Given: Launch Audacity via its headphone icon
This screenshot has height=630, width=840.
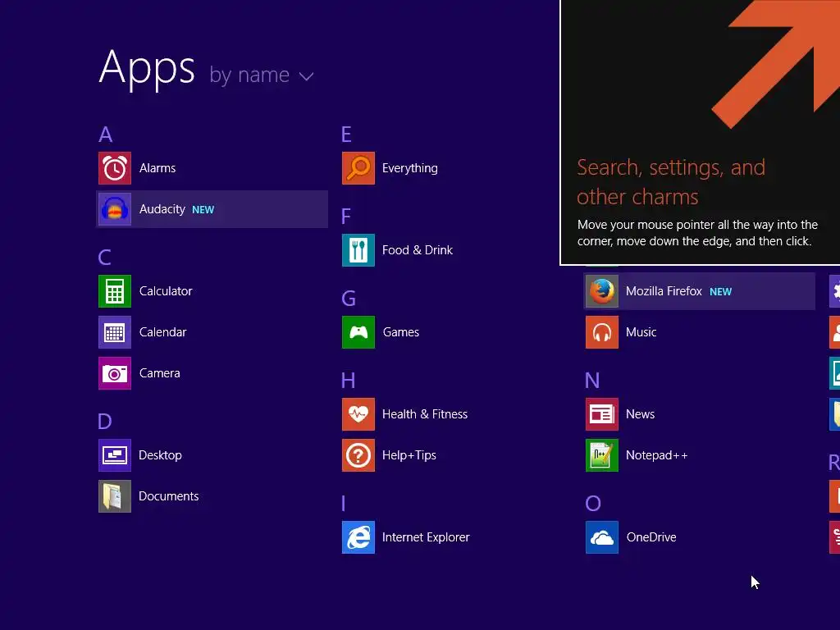Looking at the screenshot, I should [115, 209].
